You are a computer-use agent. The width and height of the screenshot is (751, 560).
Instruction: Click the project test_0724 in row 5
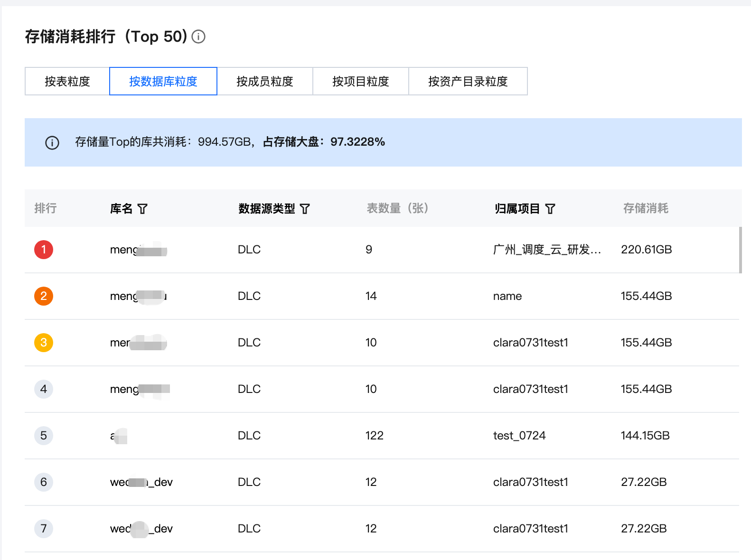pyautogui.click(x=519, y=436)
